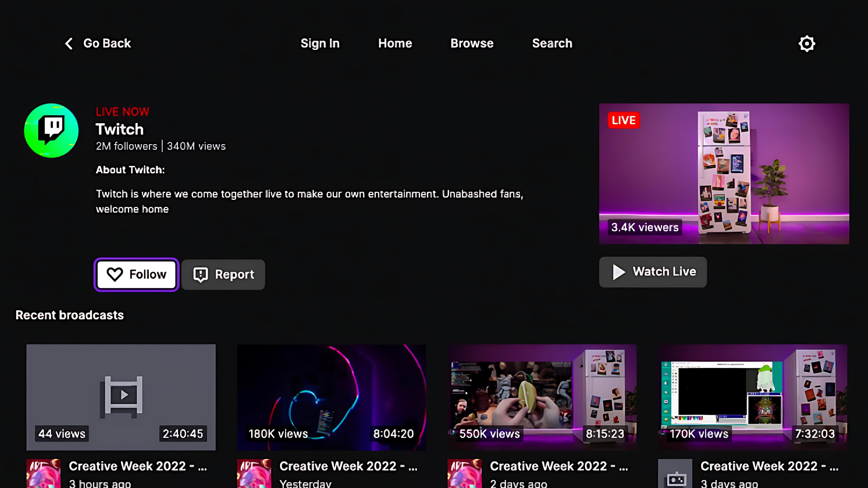Click the heart icon in Follow button
Viewport: 868px width, 488px height.
(115, 274)
